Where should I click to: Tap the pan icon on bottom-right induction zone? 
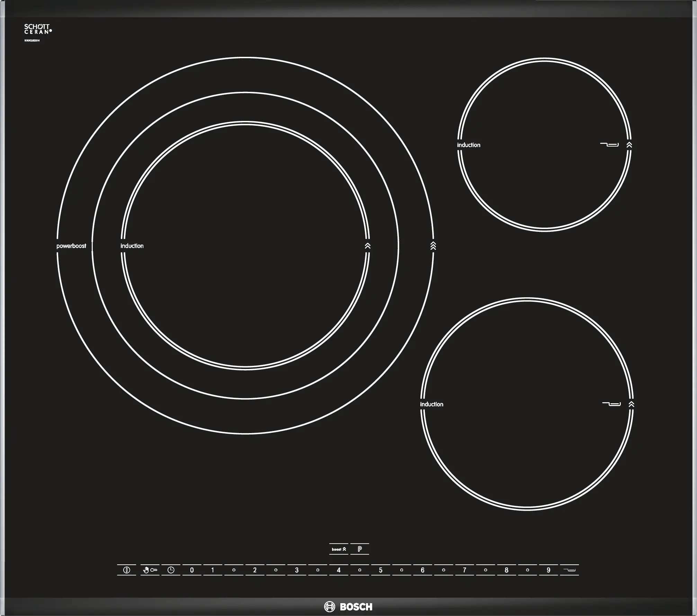tap(611, 404)
